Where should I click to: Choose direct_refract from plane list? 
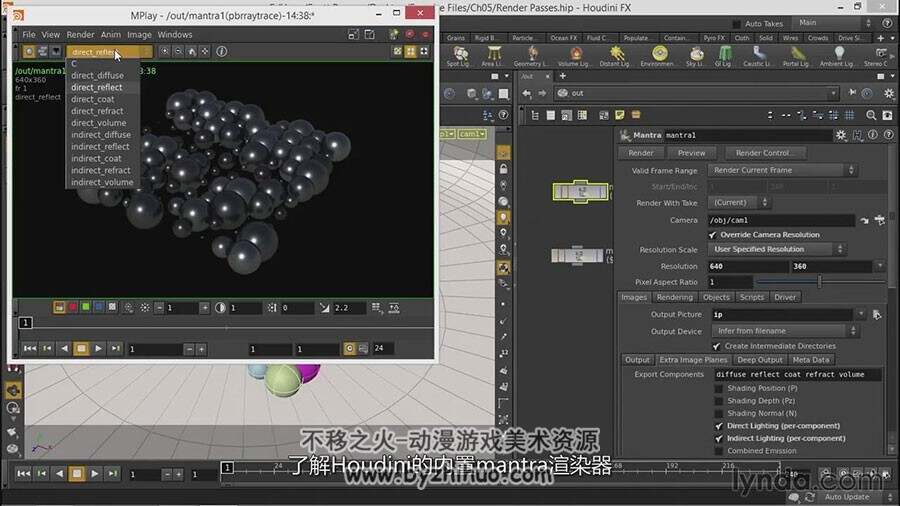98,111
